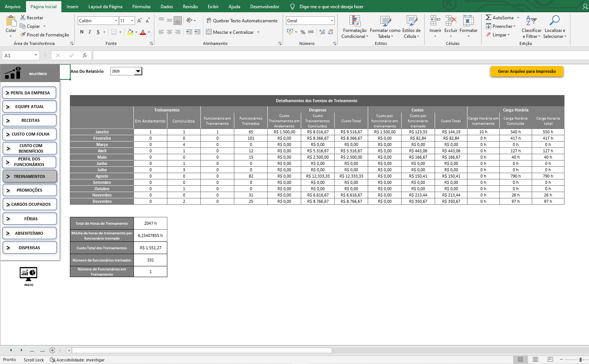Click the Pincel de Formatação brush icon
This screenshot has width=589, height=364.
23,35
